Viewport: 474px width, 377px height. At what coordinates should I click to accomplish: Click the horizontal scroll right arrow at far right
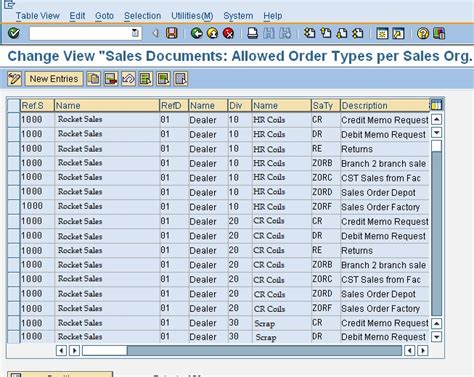(x=423, y=350)
